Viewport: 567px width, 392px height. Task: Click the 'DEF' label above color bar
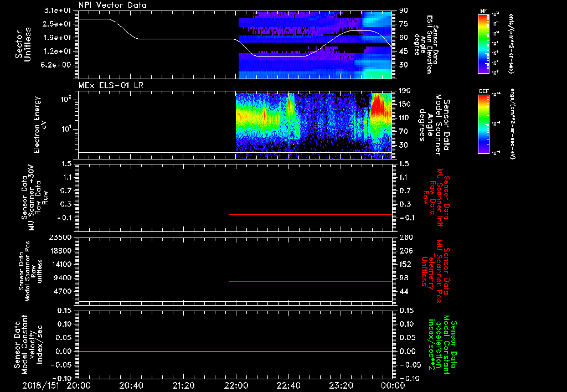tap(483, 91)
